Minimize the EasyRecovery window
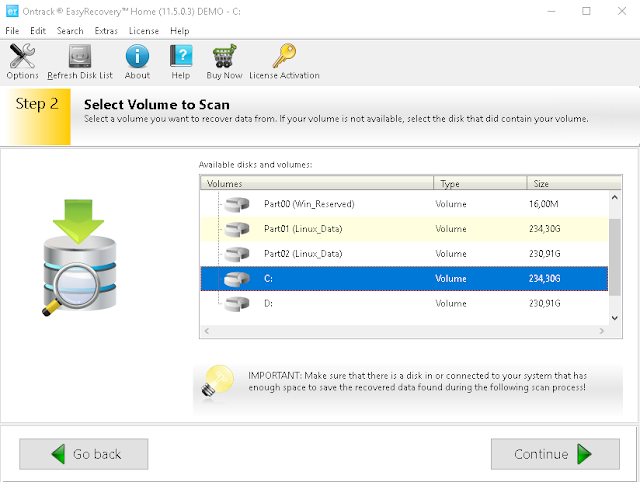The height and width of the screenshot is (482, 640). (551, 11)
